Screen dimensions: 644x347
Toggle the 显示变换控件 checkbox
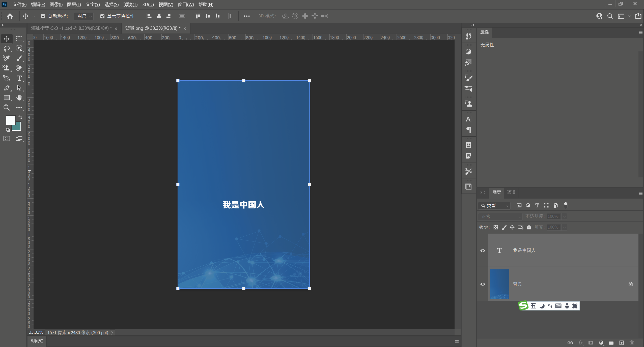102,16
